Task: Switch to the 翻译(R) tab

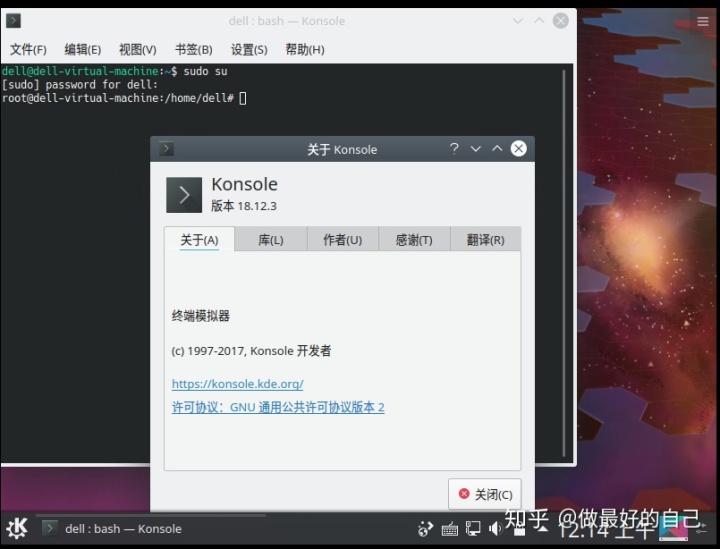Action: pos(485,239)
